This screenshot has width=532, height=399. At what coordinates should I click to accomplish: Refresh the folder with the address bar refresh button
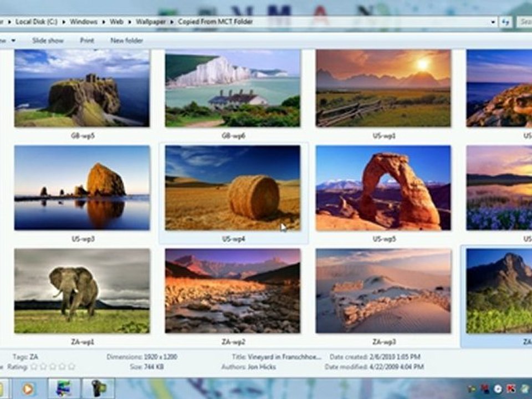click(505, 22)
